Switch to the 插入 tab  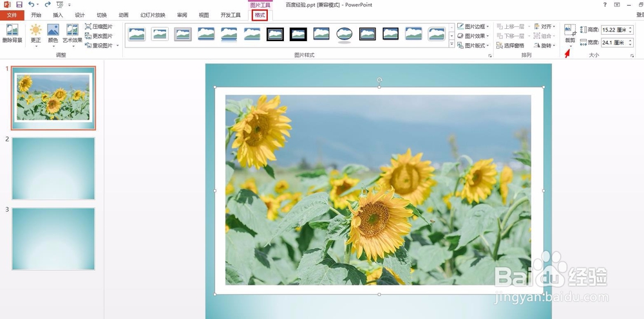(x=59, y=15)
